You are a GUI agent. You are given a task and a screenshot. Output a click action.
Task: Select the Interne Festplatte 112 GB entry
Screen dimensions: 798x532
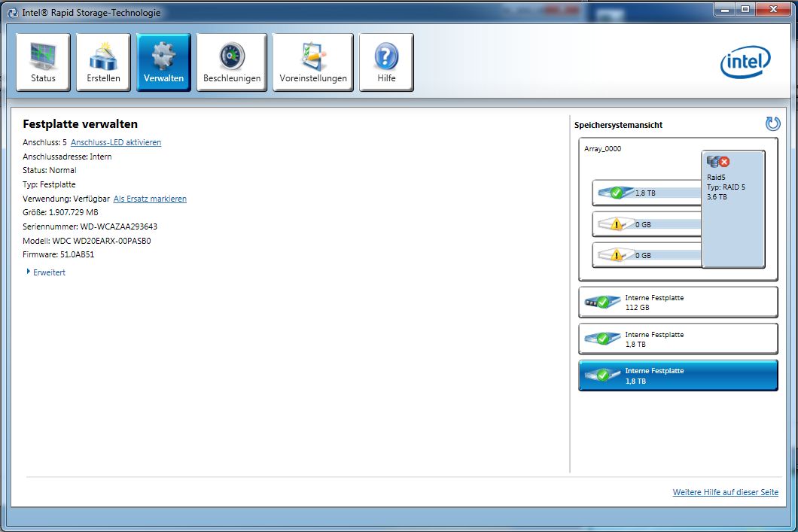click(x=678, y=302)
